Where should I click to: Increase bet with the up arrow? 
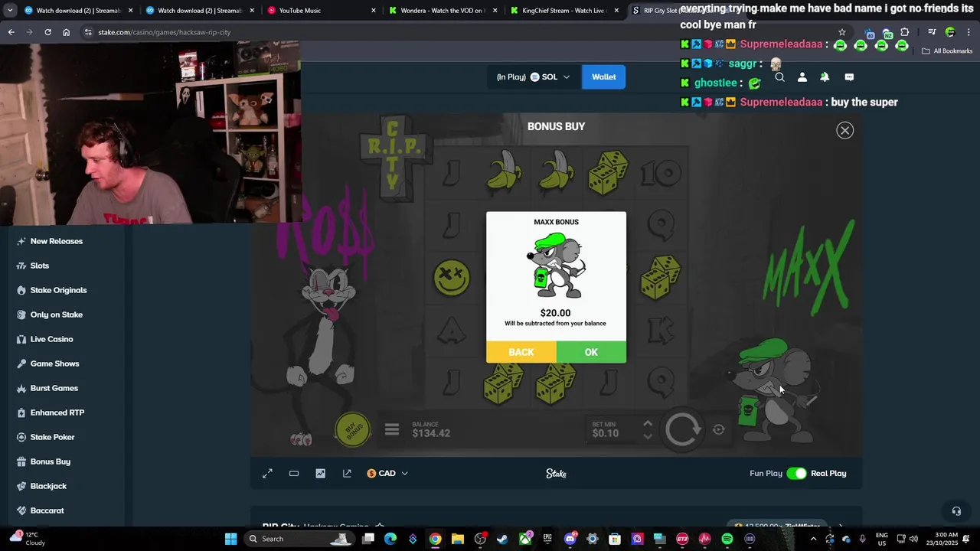648,423
